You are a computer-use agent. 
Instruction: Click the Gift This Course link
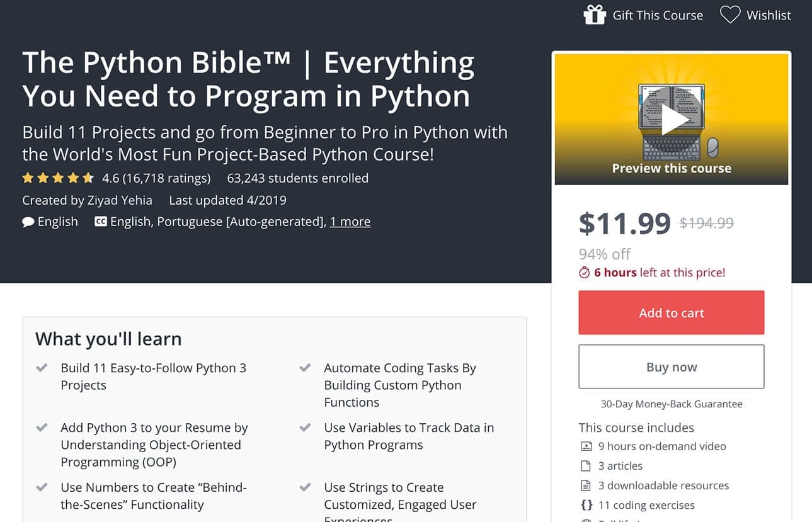(x=658, y=15)
